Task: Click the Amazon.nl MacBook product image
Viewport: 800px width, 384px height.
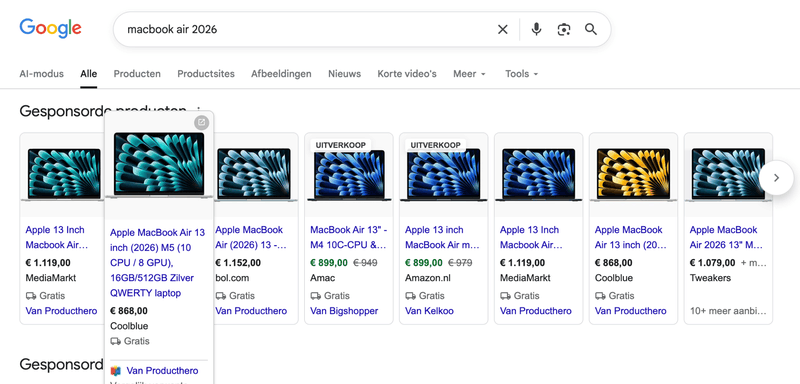Action: pyautogui.click(x=444, y=176)
